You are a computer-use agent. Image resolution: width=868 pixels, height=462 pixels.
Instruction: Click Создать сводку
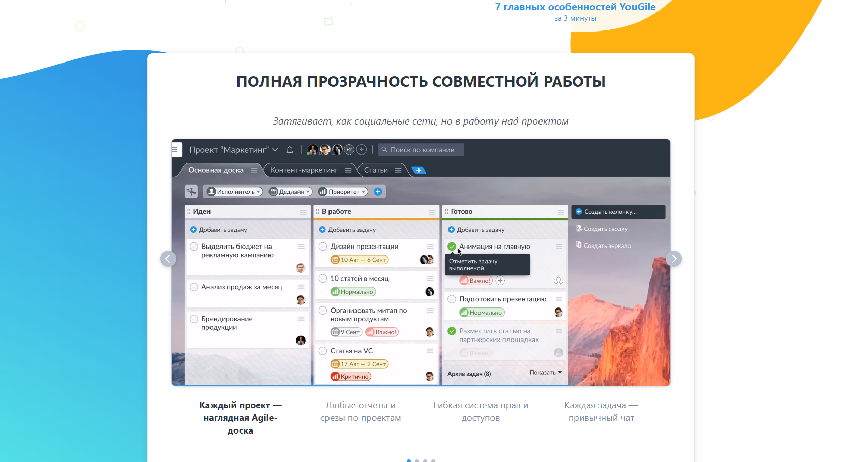[602, 229]
